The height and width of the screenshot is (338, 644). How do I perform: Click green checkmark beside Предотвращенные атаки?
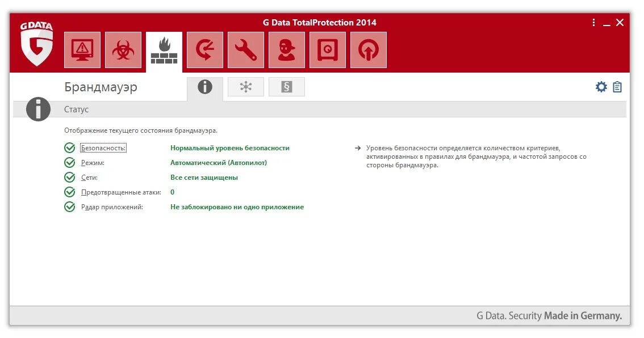point(70,192)
